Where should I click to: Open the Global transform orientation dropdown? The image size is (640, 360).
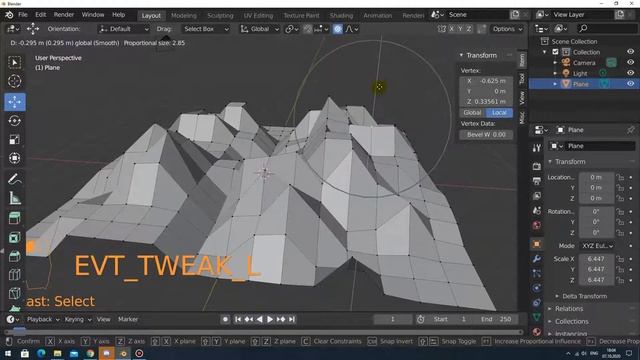click(x=260, y=29)
